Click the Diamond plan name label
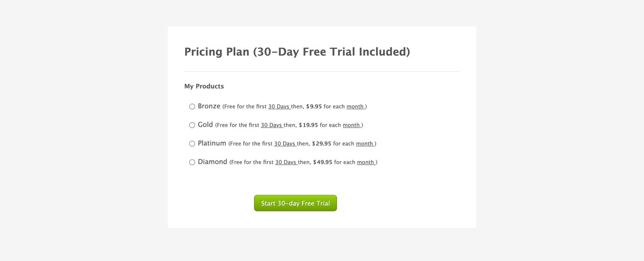Viewport: 644px width, 261px height. (212, 162)
